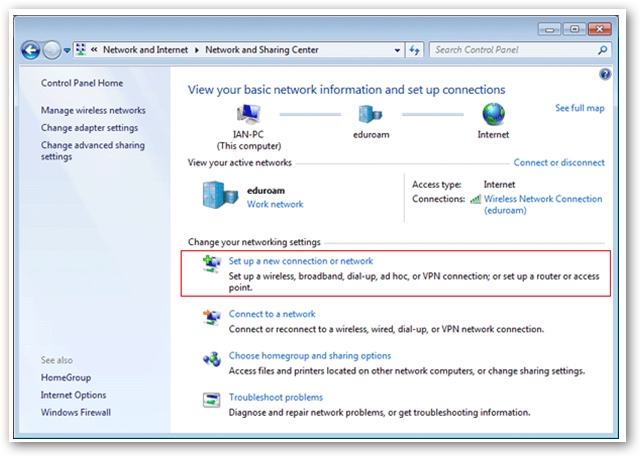Open Control Panel Home link

point(82,83)
